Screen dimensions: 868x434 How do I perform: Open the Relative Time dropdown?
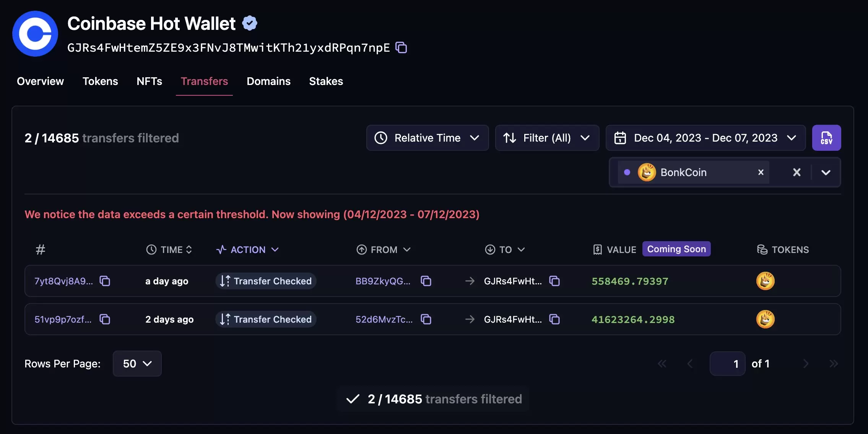pyautogui.click(x=427, y=138)
